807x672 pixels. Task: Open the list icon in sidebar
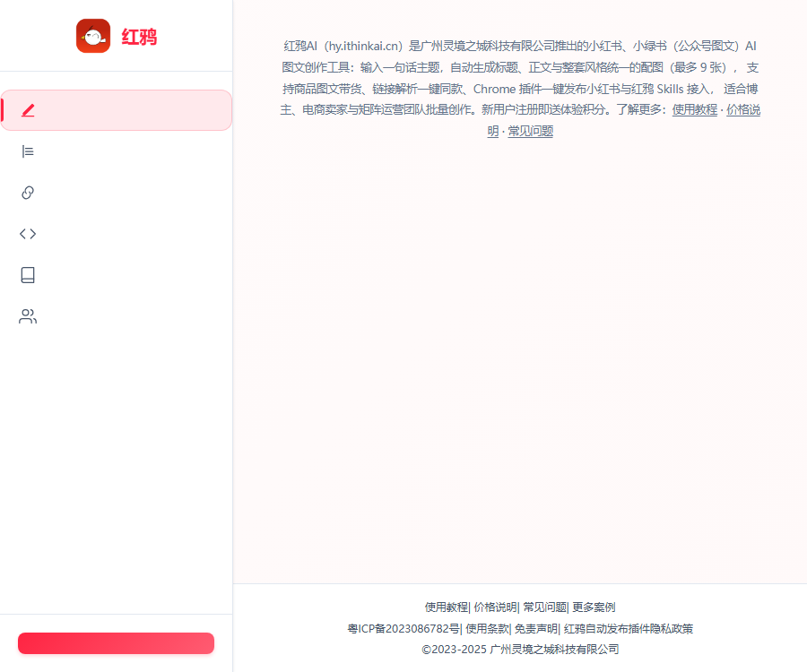point(28,151)
